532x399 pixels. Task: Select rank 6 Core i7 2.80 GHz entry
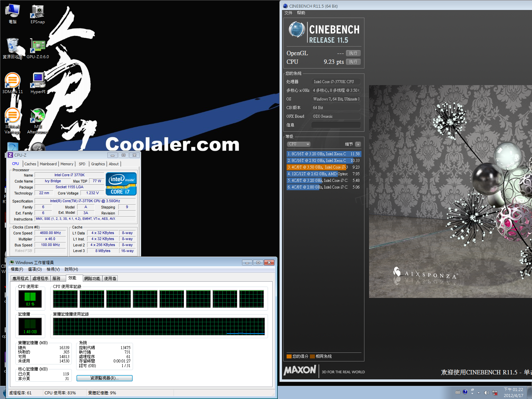(x=324, y=187)
